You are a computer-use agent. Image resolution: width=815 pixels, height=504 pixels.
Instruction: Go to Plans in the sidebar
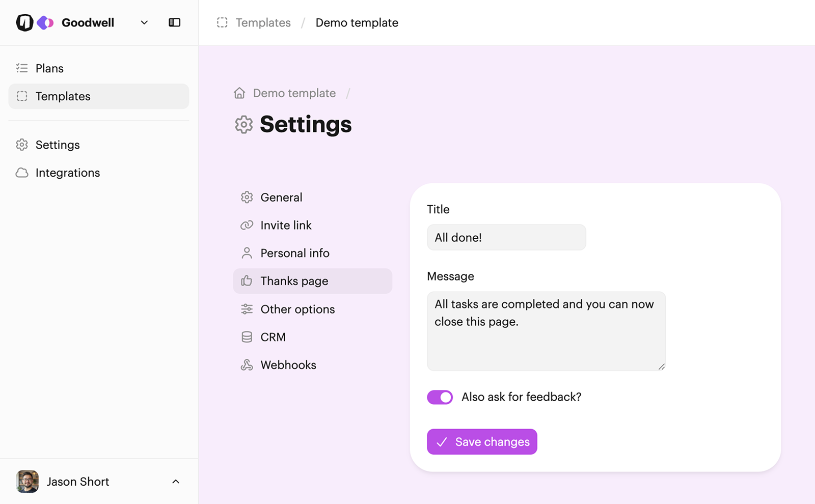[x=49, y=68]
